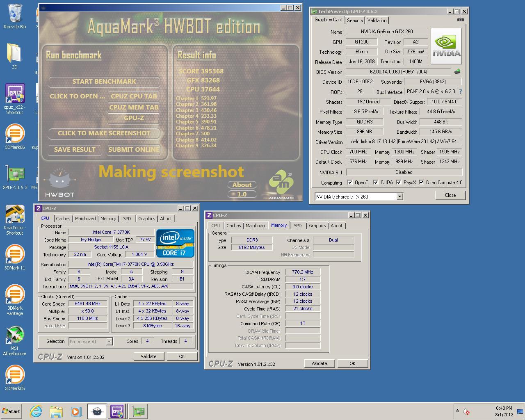Screen dimensions: 525x420
Task: Click OK in memory CPU-Z window
Action: tap(352, 363)
